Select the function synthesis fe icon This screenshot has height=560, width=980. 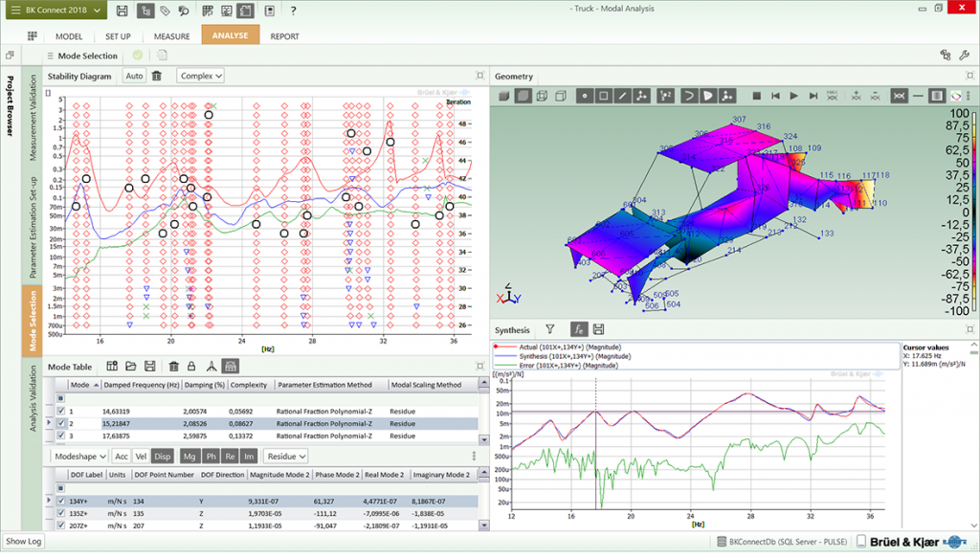580,328
